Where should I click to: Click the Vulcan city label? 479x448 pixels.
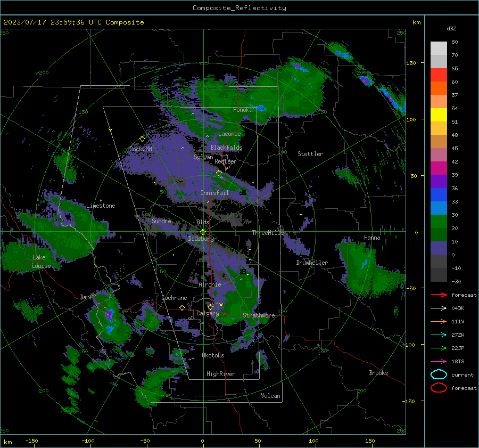tap(271, 396)
